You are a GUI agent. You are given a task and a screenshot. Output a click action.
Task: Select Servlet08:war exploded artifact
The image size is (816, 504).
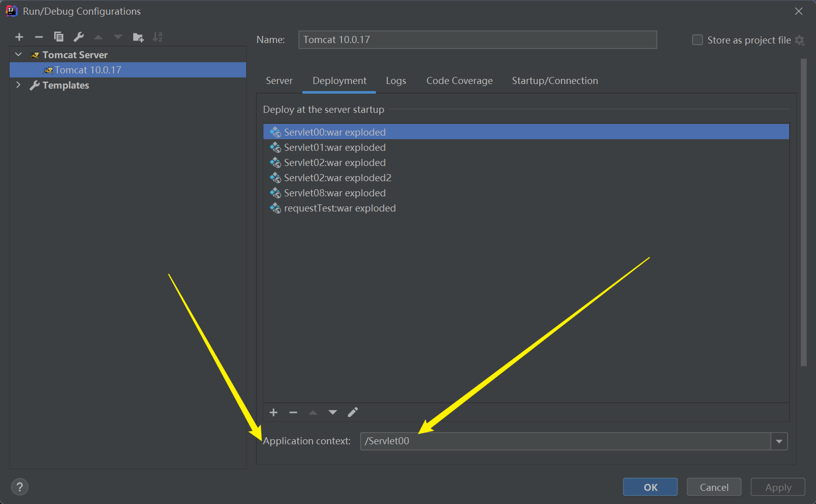(526, 193)
